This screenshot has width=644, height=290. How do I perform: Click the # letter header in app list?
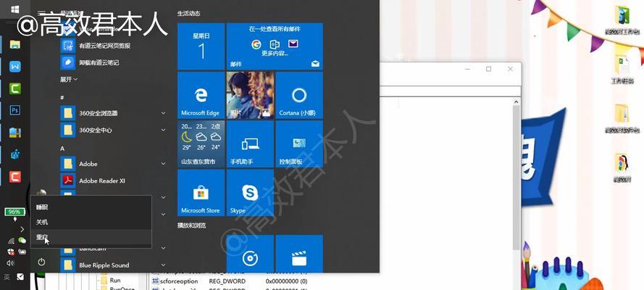click(x=62, y=97)
